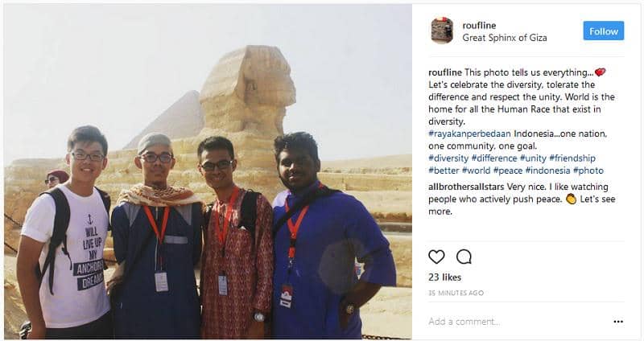Open comments with speech bubble icon
The image size is (644, 341).
pyautogui.click(x=464, y=257)
